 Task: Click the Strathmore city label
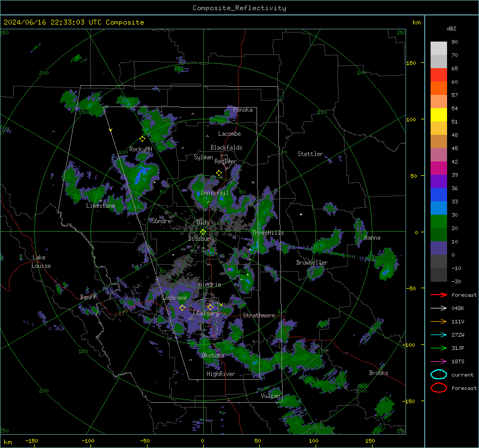pos(259,315)
